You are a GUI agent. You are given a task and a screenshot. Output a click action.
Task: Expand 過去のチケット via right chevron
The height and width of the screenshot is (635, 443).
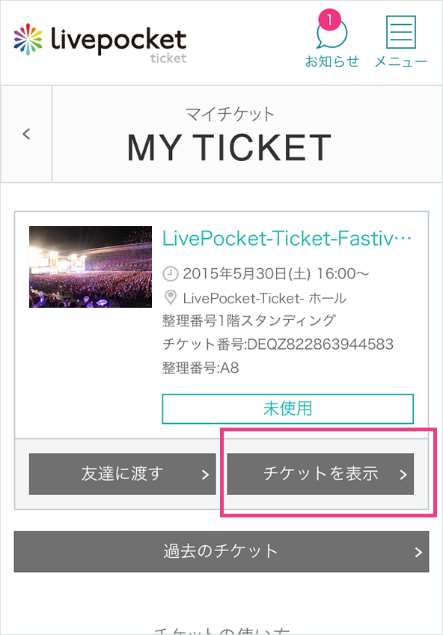418,552
